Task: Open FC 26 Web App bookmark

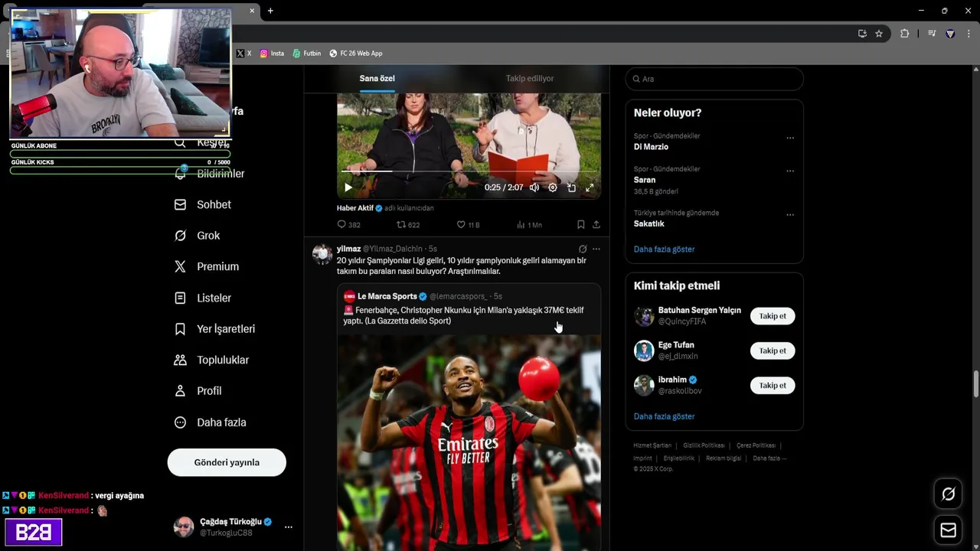Action: click(x=356, y=54)
